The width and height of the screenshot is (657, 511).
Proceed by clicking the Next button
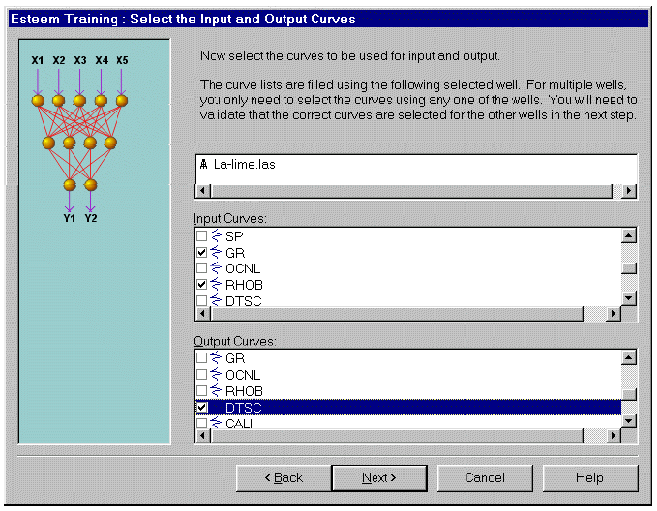[x=379, y=478]
